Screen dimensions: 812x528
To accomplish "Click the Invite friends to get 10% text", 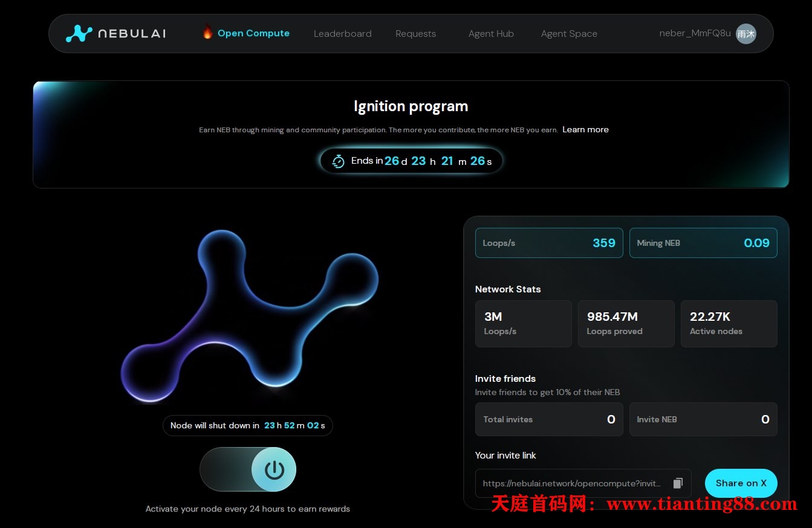I will pyautogui.click(x=547, y=392).
